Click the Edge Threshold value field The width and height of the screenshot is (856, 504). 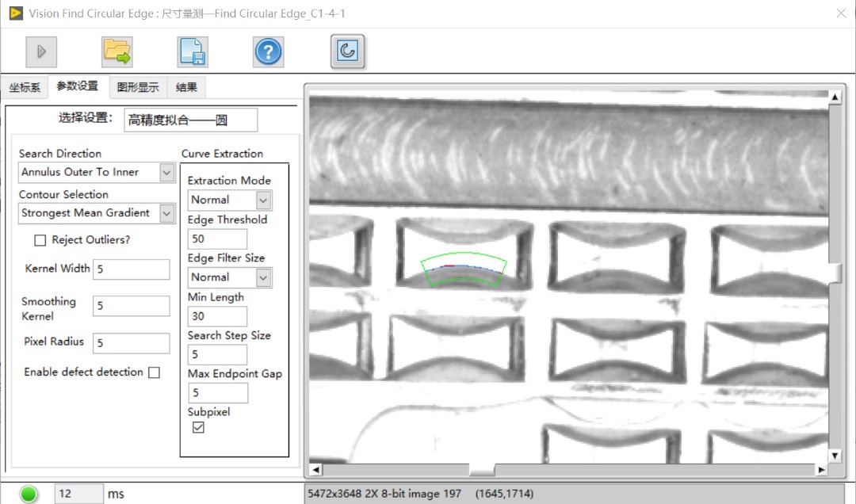click(217, 239)
